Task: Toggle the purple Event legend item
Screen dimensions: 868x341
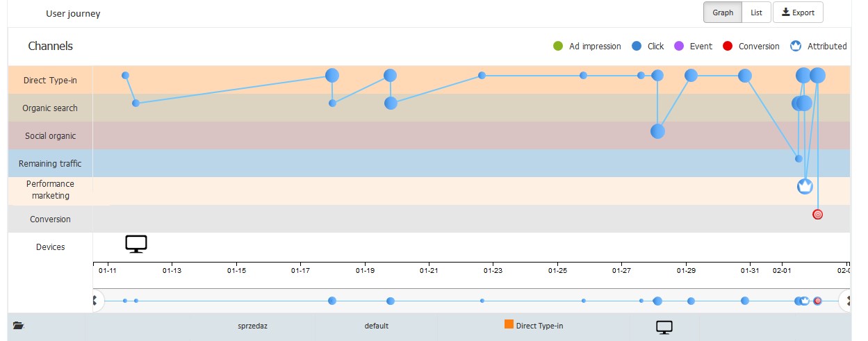Action: [678, 47]
